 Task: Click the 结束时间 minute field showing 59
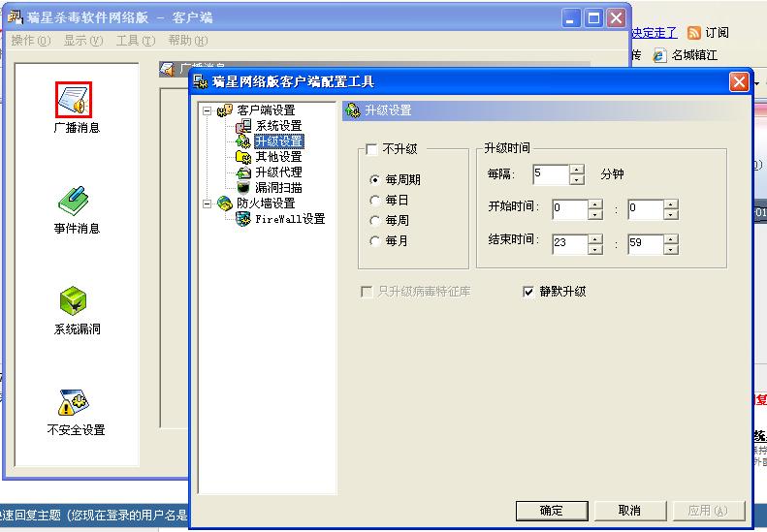click(646, 244)
